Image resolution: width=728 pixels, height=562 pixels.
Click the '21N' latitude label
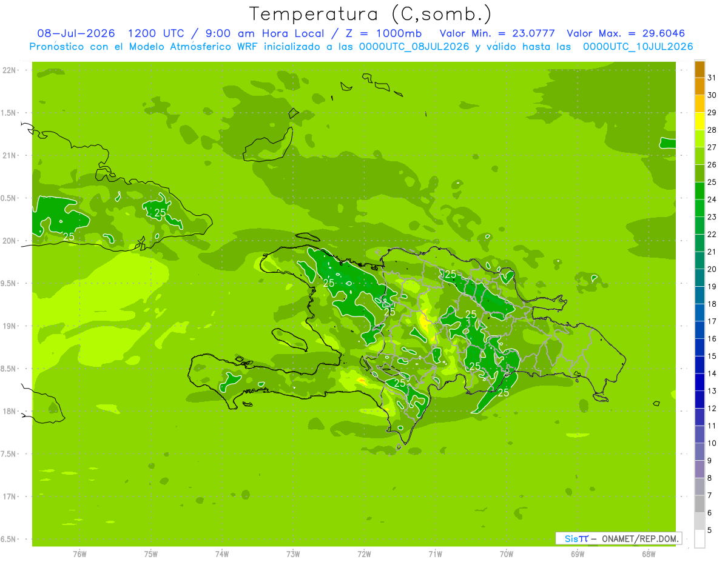pos(8,155)
